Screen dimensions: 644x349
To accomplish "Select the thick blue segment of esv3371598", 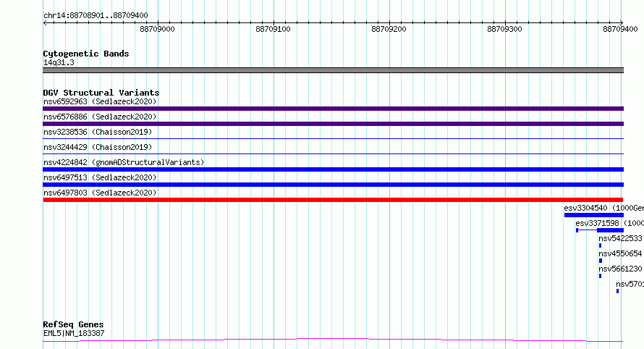I will [610, 230].
